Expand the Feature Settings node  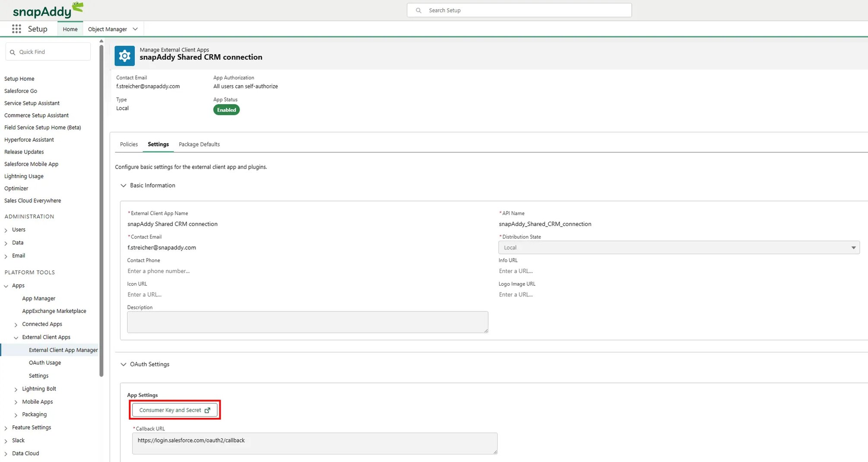6,428
